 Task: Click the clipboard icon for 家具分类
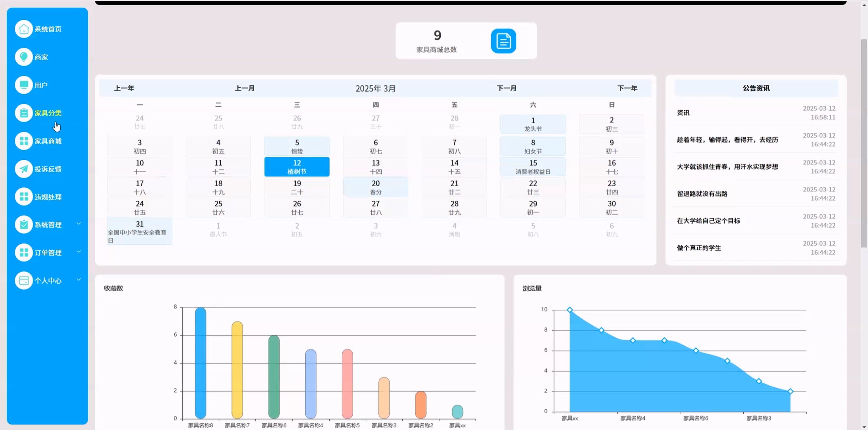[x=24, y=113]
